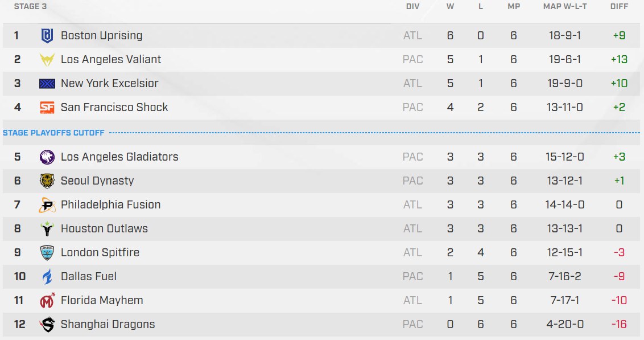Click the Stage 3 heading label
The height and width of the screenshot is (340, 644).
click(27, 7)
